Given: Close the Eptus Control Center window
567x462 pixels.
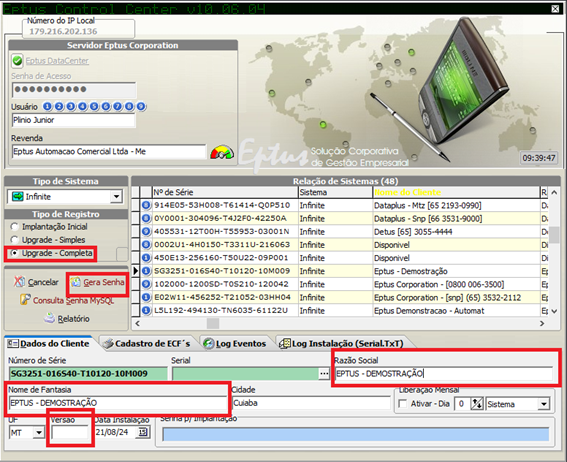Looking at the screenshot, I should coord(555,9).
